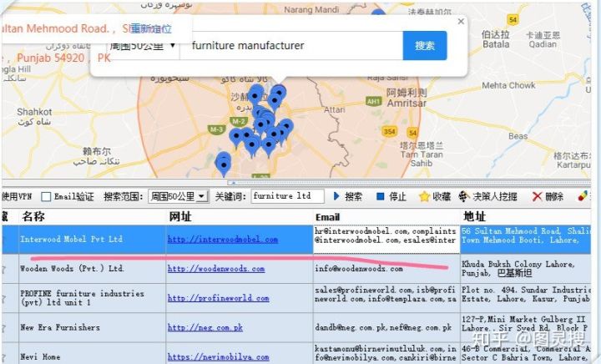Viewport: 601px width, 364px height.
Task: Click the M-2 motorway badge on map
Action: click(x=239, y=121)
